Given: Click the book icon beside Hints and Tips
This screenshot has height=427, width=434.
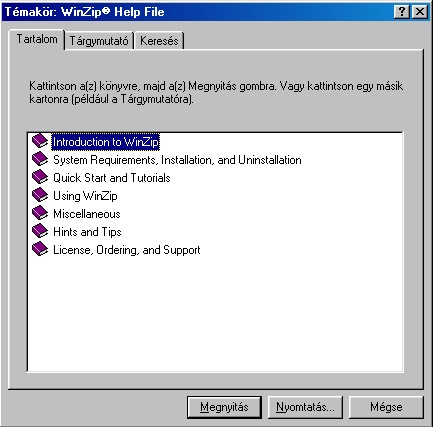Looking at the screenshot, I should click(40, 231).
